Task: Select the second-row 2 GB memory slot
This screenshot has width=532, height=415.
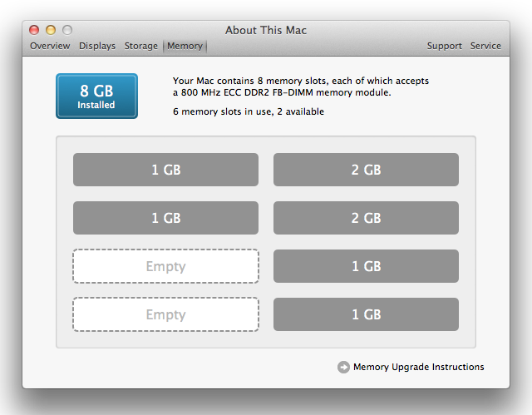Action: click(x=366, y=218)
